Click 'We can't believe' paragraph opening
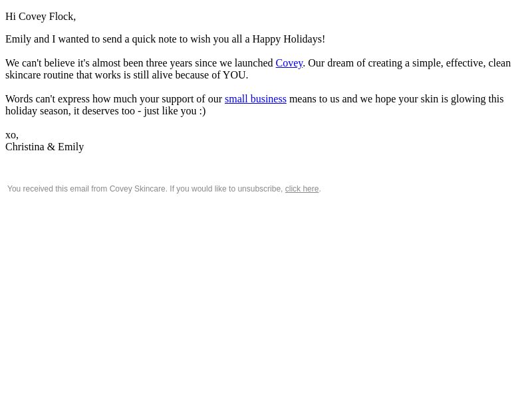The image size is (532, 399). click(41, 63)
